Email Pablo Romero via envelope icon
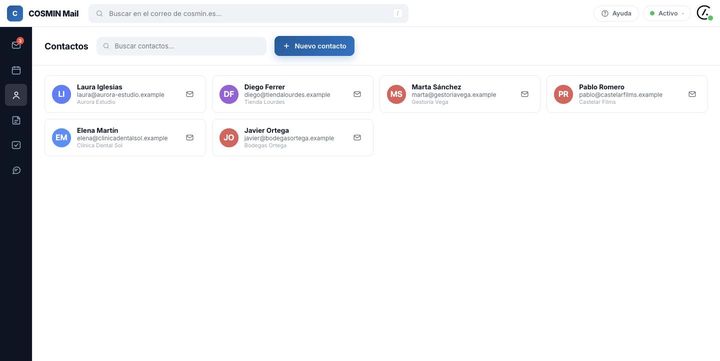Screen dimensions: 720x361 692,94
